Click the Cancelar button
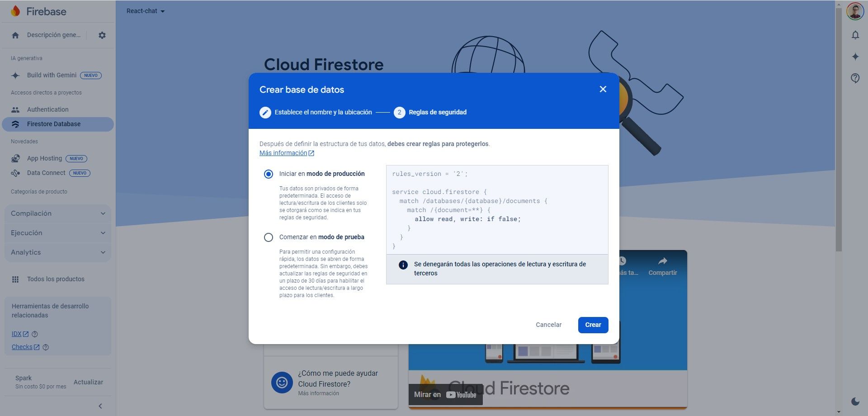Screen dimensions: 868x416 [x=548, y=325]
